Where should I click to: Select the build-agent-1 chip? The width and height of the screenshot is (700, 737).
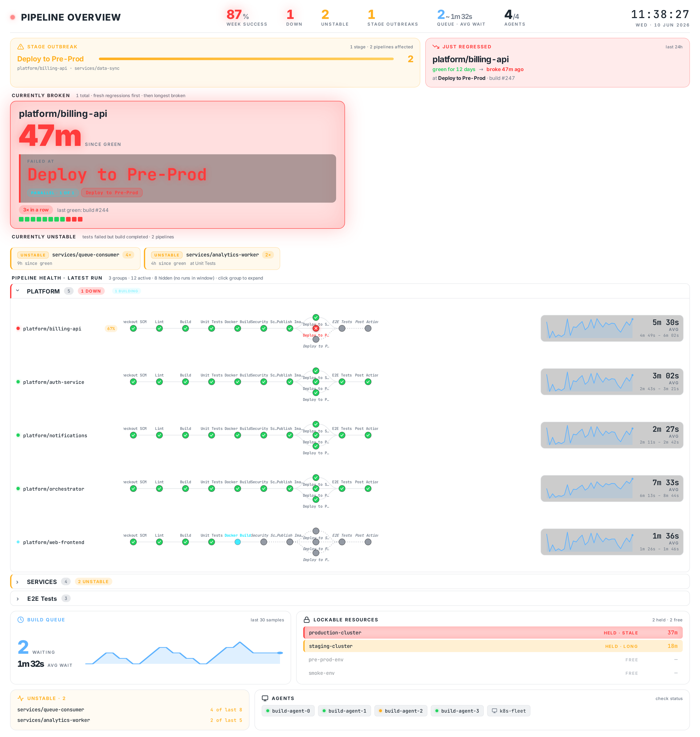(344, 711)
